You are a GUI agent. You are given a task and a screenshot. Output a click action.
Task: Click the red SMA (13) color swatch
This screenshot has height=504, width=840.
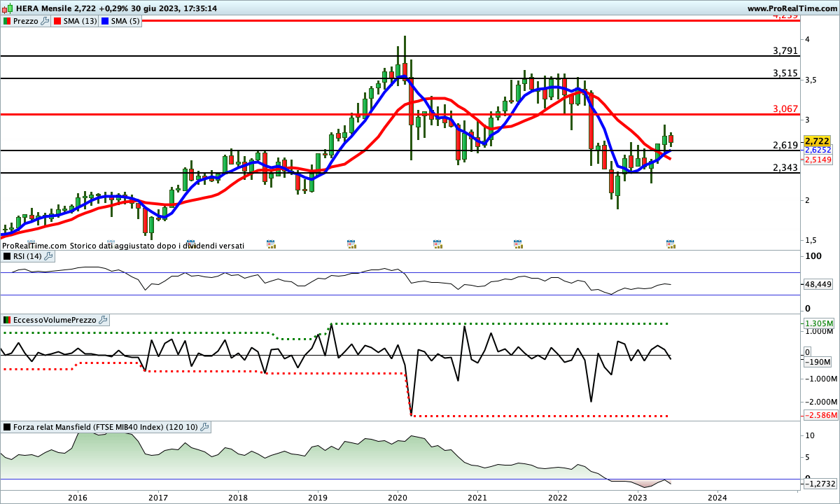57,21
